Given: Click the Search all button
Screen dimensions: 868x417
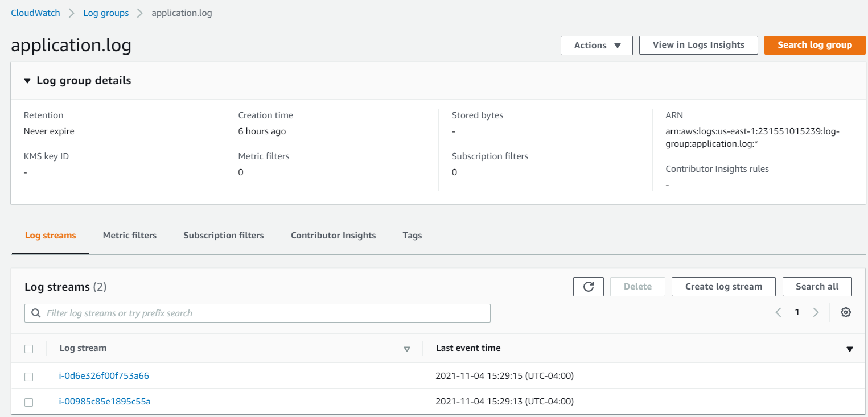Looking at the screenshot, I should [x=817, y=287].
